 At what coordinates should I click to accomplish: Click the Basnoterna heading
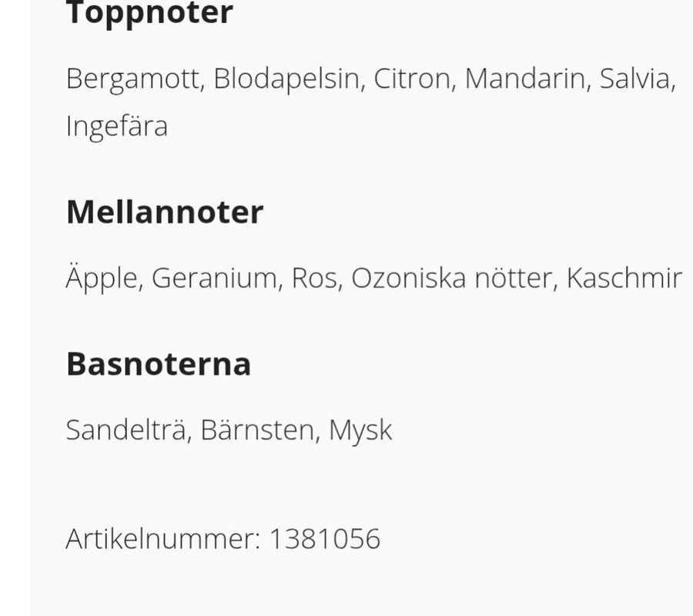[x=159, y=364]
